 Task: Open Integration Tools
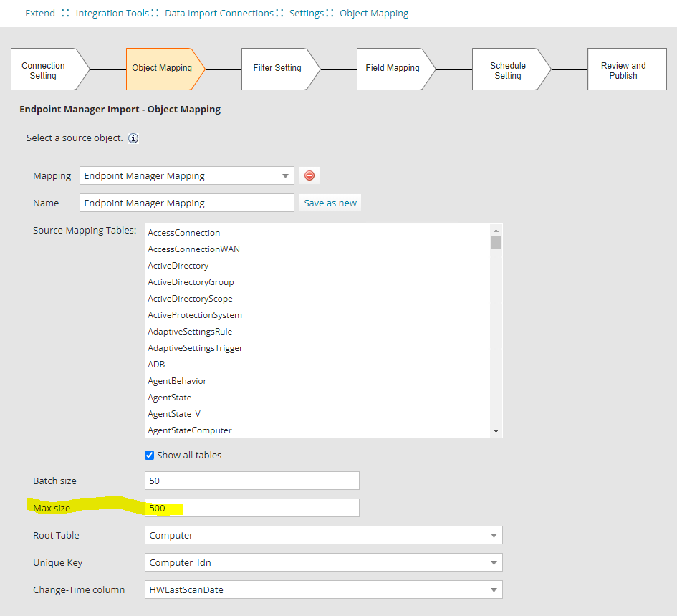click(115, 13)
